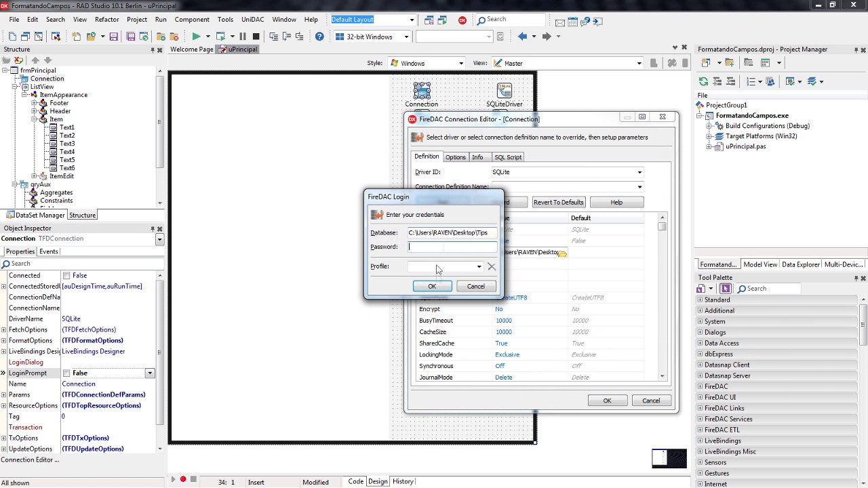Click the Run Without Debugging icon
Viewport: 868px width, 488px height.
[x=220, y=37]
